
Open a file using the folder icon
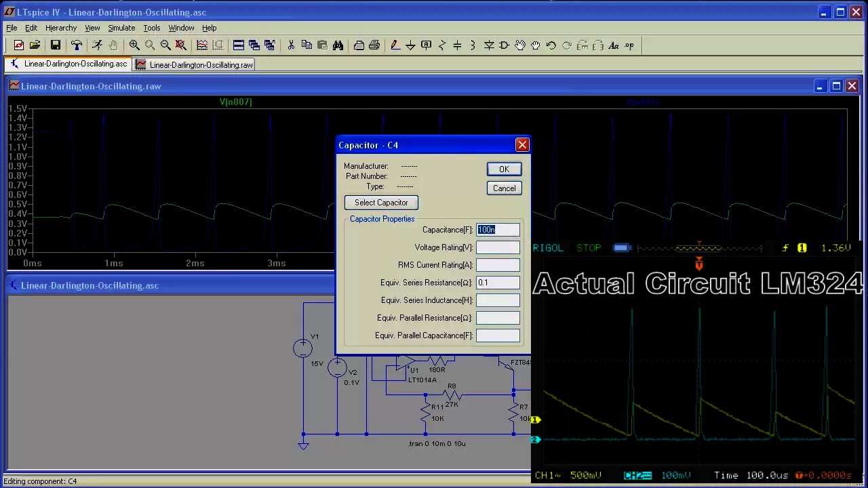35,45
